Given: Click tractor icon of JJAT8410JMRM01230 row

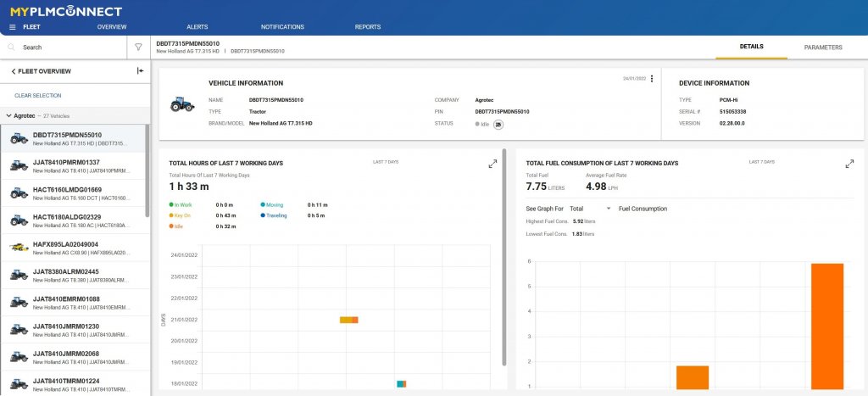Looking at the screenshot, I should pos(19,330).
